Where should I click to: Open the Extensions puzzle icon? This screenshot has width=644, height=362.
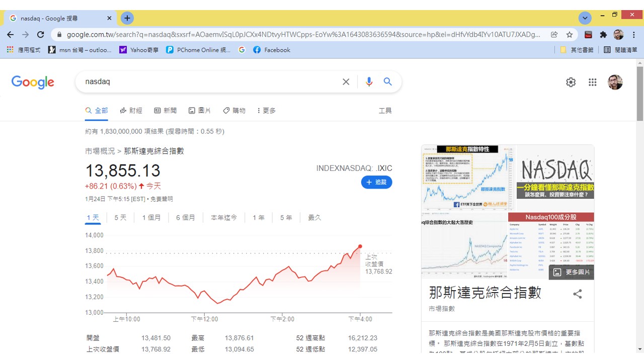point(604,35)
